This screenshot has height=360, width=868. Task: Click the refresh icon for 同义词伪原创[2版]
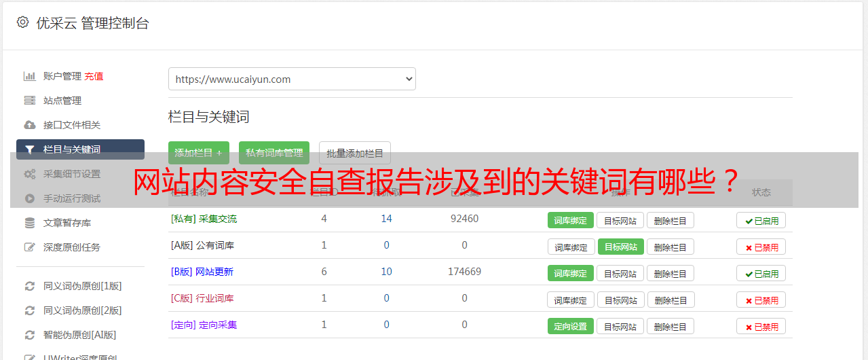(30, 310)
